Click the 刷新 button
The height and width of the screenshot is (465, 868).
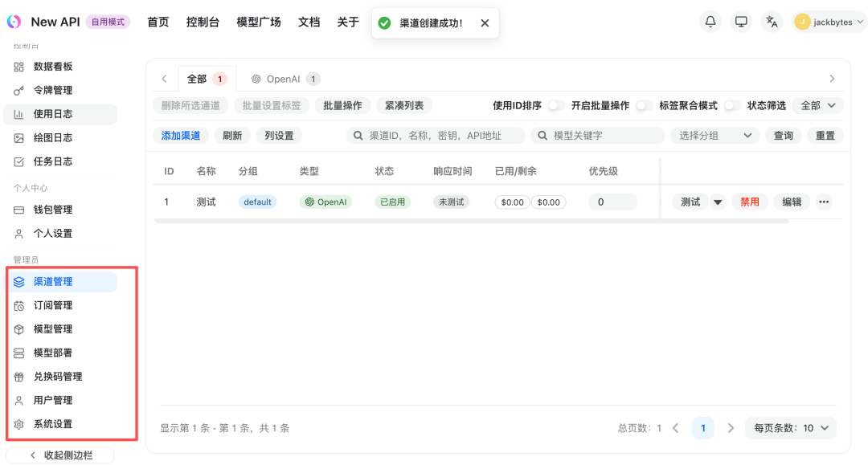(x=232, y=136)
